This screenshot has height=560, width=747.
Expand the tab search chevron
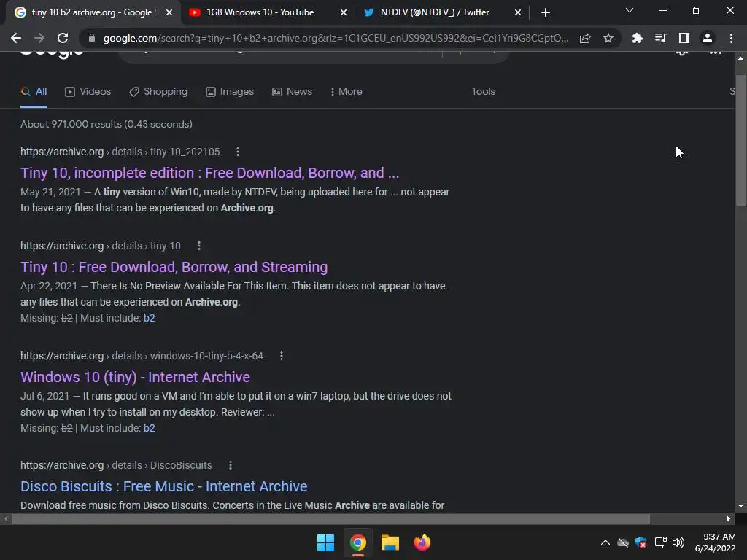click(630, 10)
